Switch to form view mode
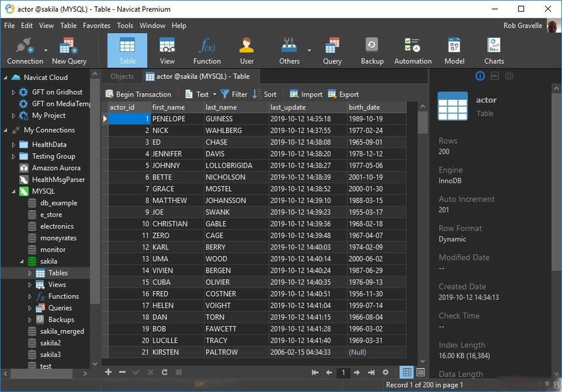Screen dimensions: 562x392 point(420,372)
